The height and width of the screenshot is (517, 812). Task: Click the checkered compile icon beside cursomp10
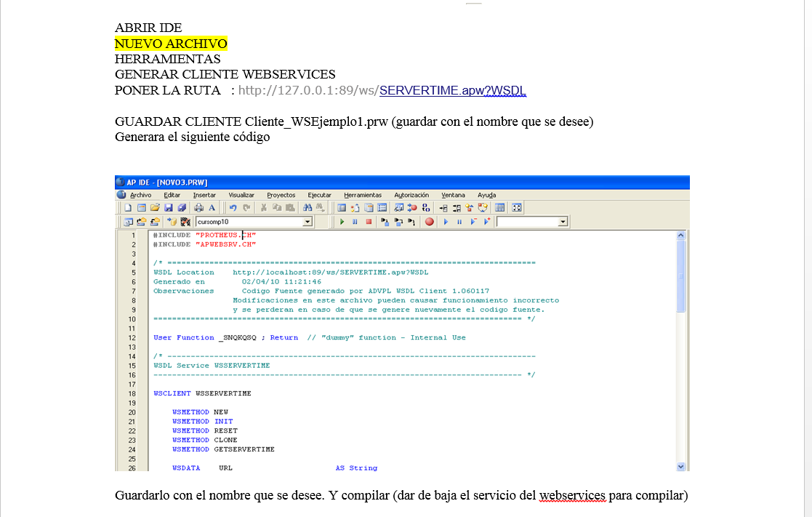[x=185, y=222]
